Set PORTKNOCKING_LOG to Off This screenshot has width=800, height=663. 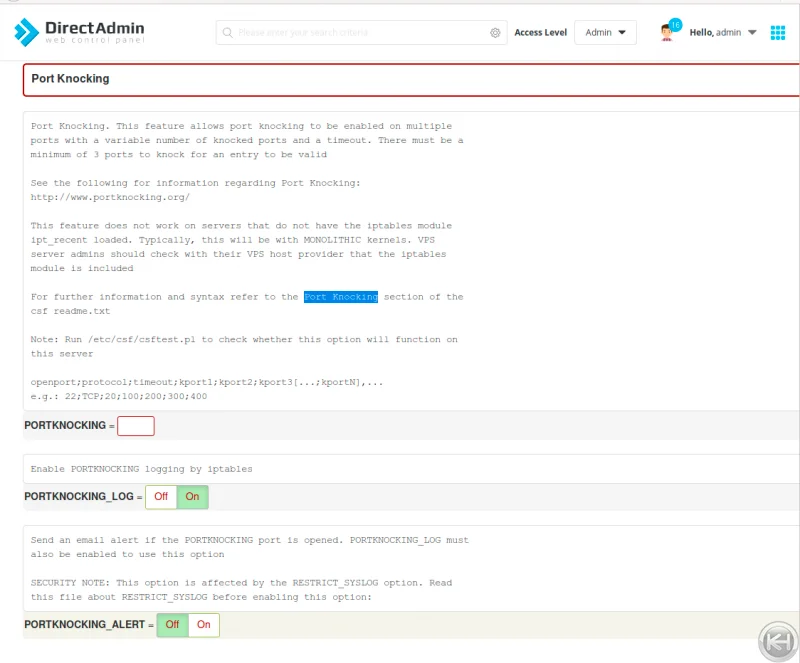[x=161, y=496]
